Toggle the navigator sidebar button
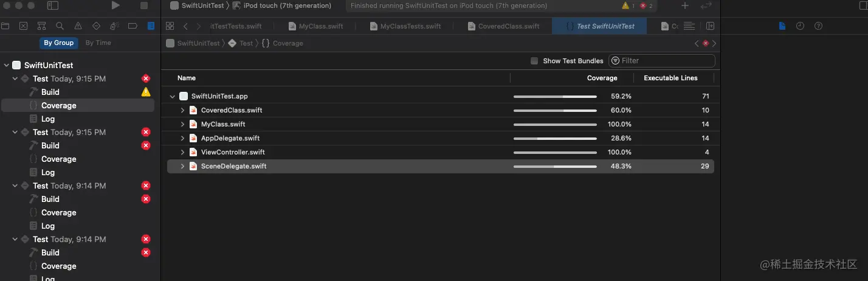 coord(53,5)
